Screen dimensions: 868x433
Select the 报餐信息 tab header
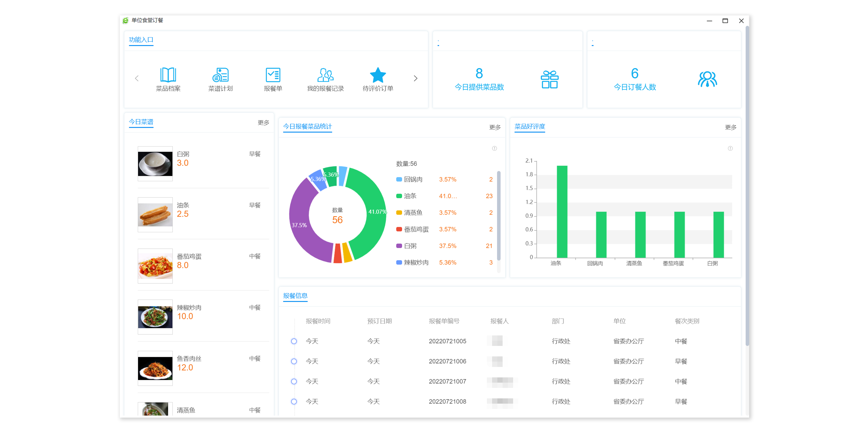pos(295,295)
